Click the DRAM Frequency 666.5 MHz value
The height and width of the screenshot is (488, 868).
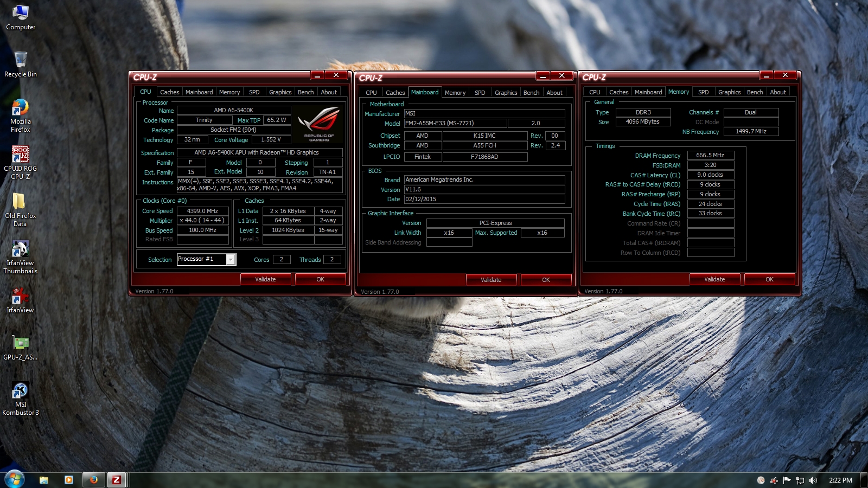click(x=711, y=155)
